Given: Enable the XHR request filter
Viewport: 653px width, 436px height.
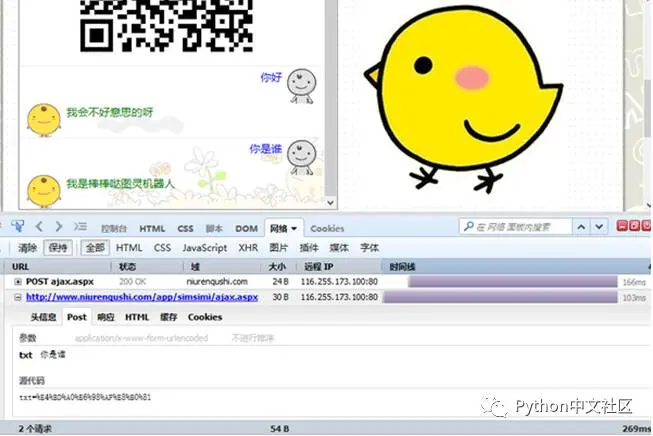Looking at the screenshot, I should [248, 248].
